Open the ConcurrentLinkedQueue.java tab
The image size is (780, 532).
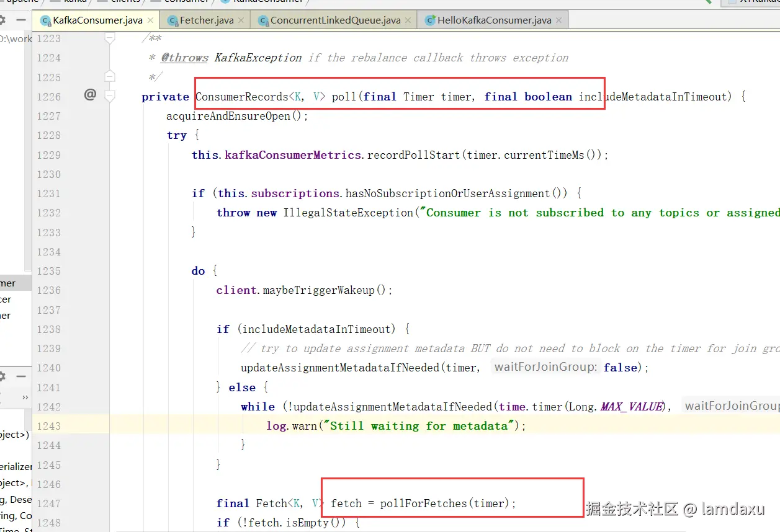[335, 20]
